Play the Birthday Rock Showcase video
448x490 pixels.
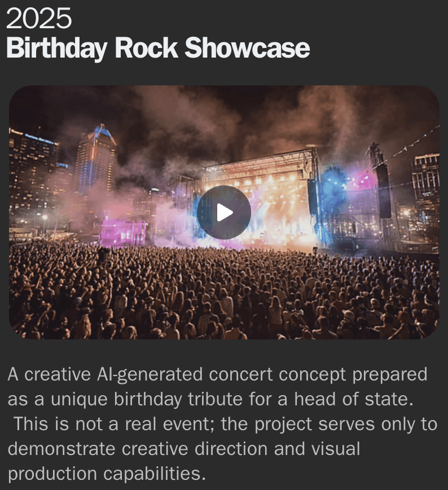pos(223,212)
